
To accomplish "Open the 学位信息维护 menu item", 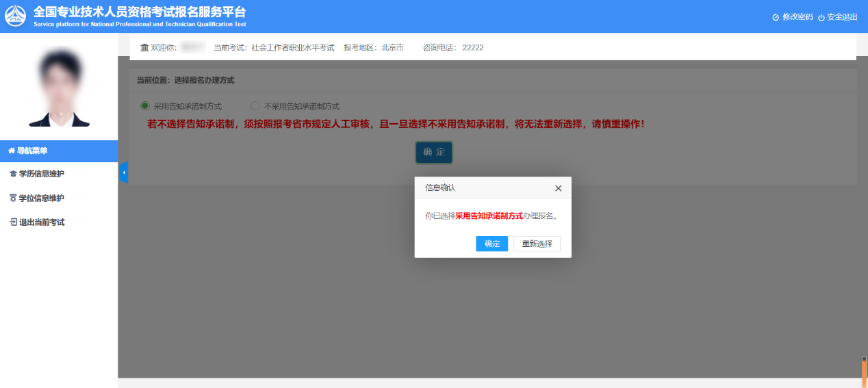I will click(41, 198).
